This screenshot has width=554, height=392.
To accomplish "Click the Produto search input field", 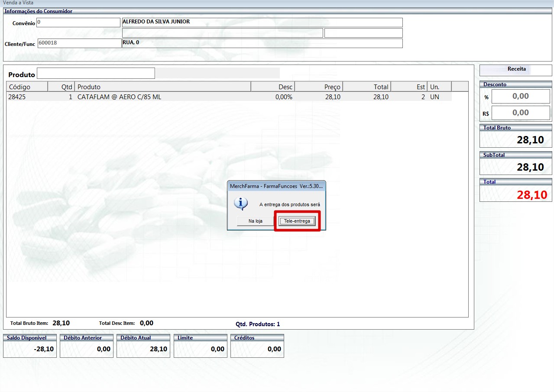I will tap(96, 74).
